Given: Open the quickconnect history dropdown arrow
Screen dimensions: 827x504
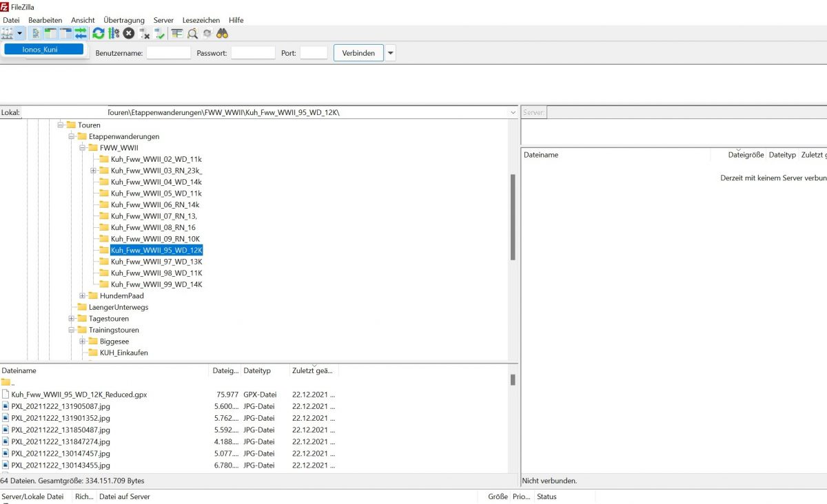Looking at the screenshot, I should pos(391,53).
